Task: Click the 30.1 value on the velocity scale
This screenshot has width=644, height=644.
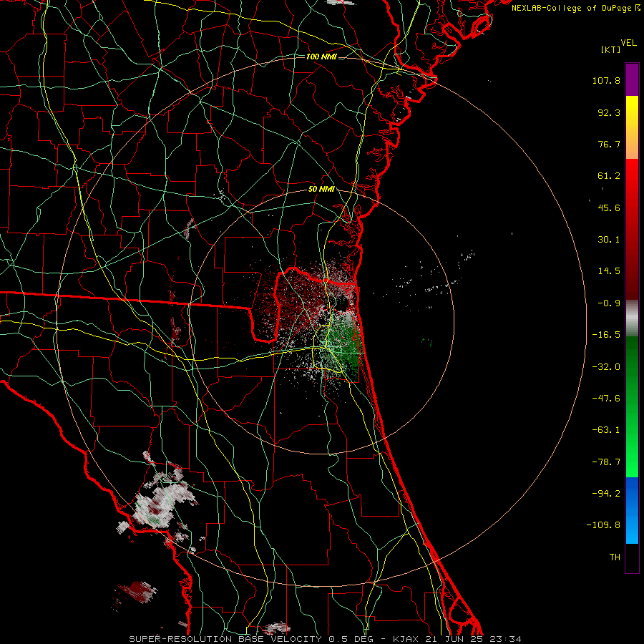Action: pyautogui.click(x=609, y=240)
